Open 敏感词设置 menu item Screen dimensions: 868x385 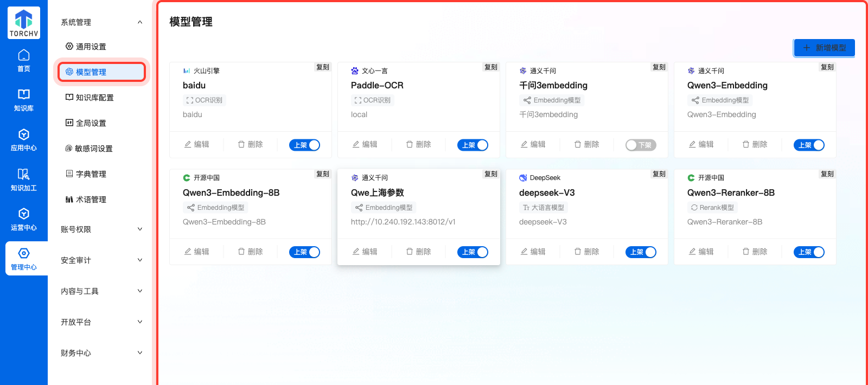coord(101,149)
